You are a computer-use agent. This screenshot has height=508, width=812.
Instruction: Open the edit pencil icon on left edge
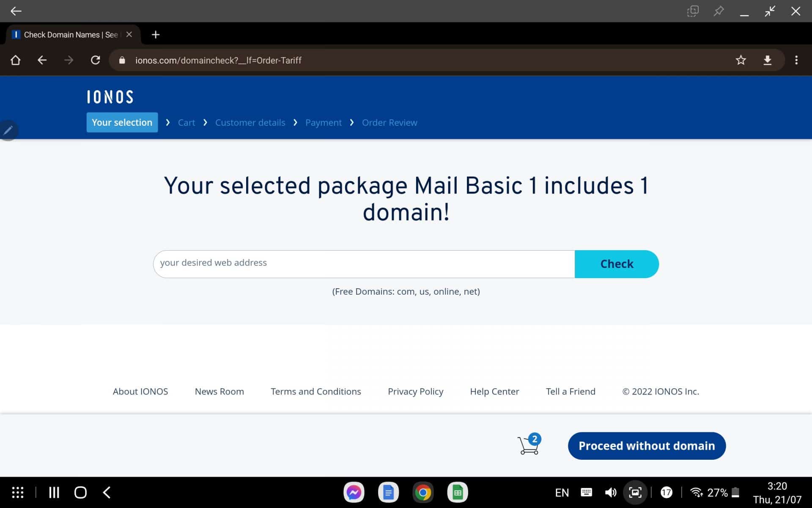tap(8, 130)
